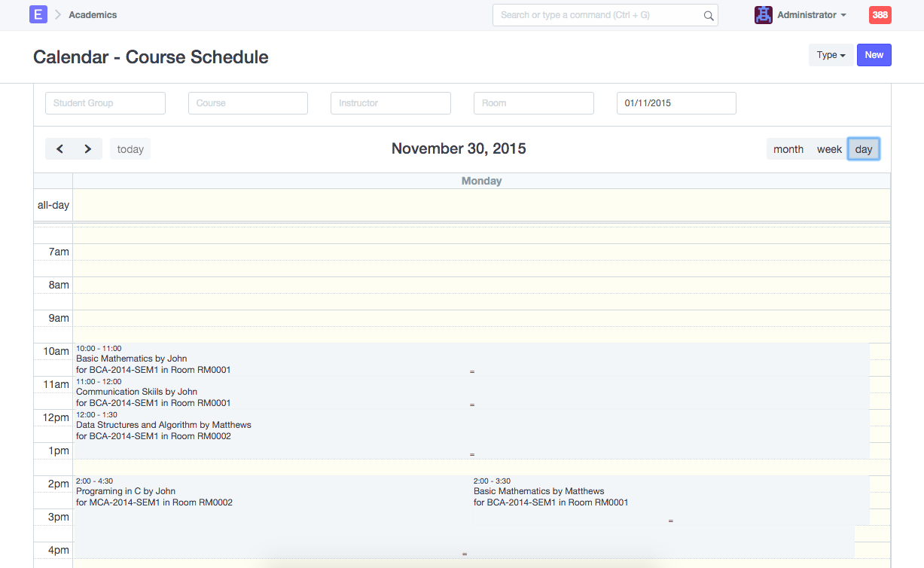Jump to today in calendar
This screenshot has height=568, width=924.
tap(130, 149)
